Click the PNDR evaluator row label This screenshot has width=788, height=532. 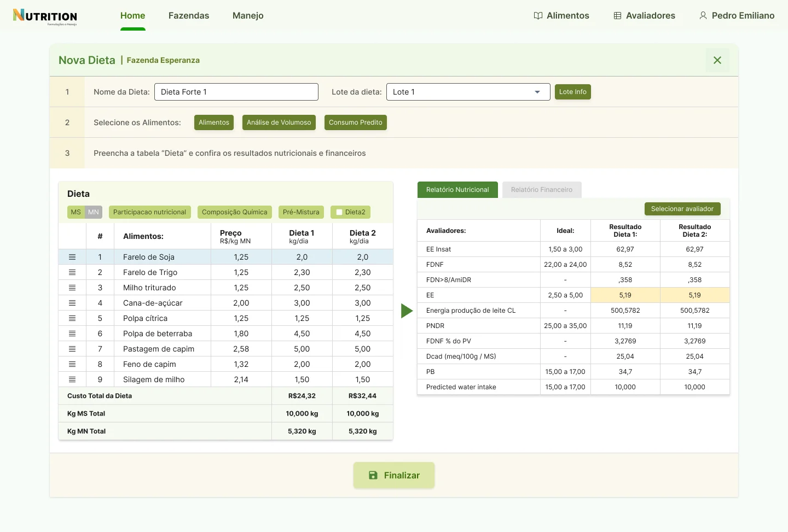435,326
